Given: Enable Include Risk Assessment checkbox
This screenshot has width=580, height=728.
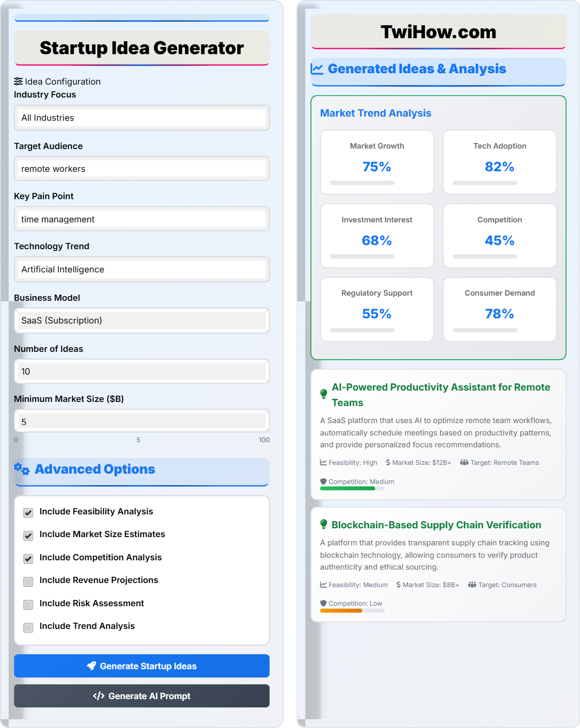Looking at the screenshot, I should tap(28, 604).
